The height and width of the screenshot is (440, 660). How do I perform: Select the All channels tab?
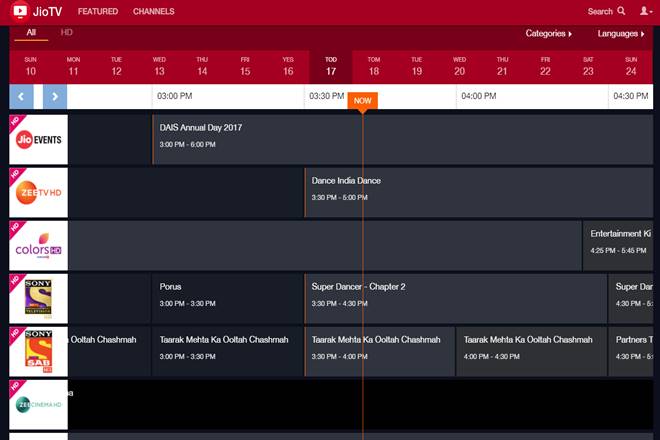click(31, 32)
